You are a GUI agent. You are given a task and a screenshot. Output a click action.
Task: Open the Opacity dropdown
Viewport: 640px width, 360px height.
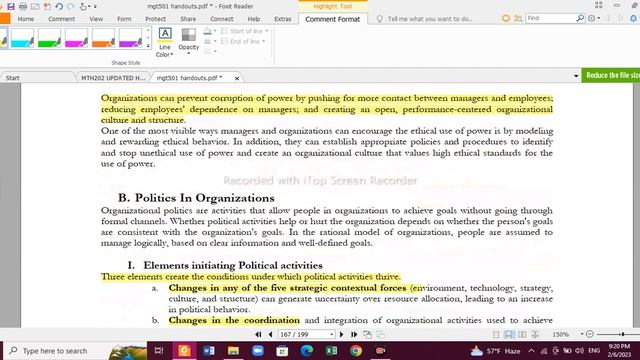189,41
